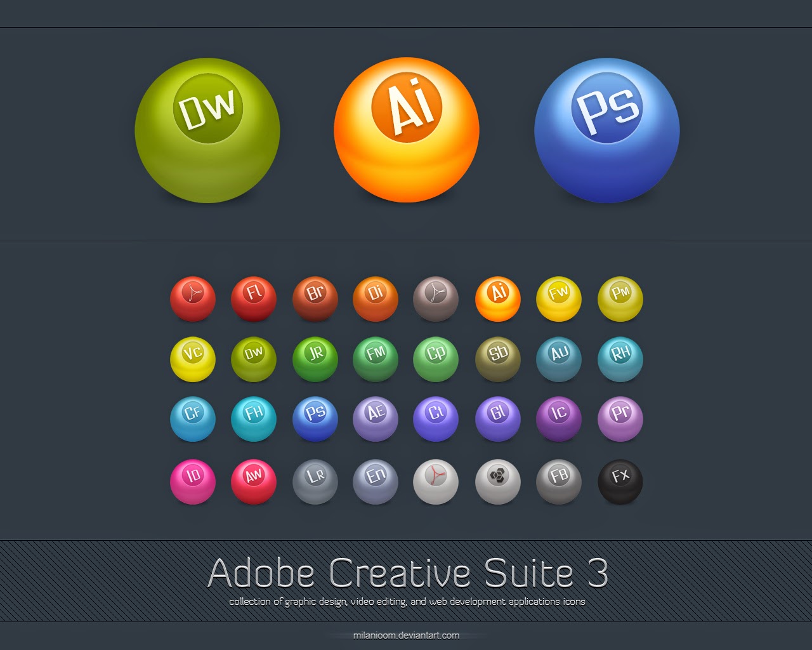Open the green FrameMaker FM icon
The height and width of the screenshot is (650, 812).
[x=376, y=359]
